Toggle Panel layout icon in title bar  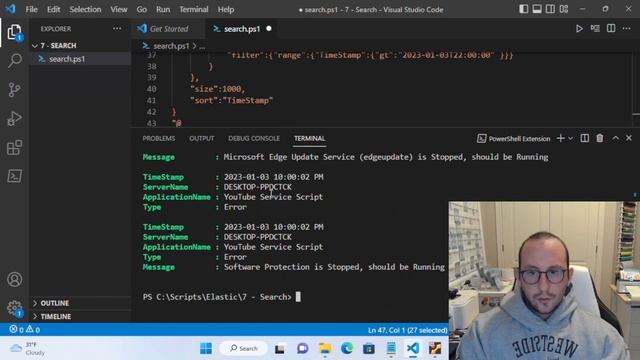(x=537, y=9)
